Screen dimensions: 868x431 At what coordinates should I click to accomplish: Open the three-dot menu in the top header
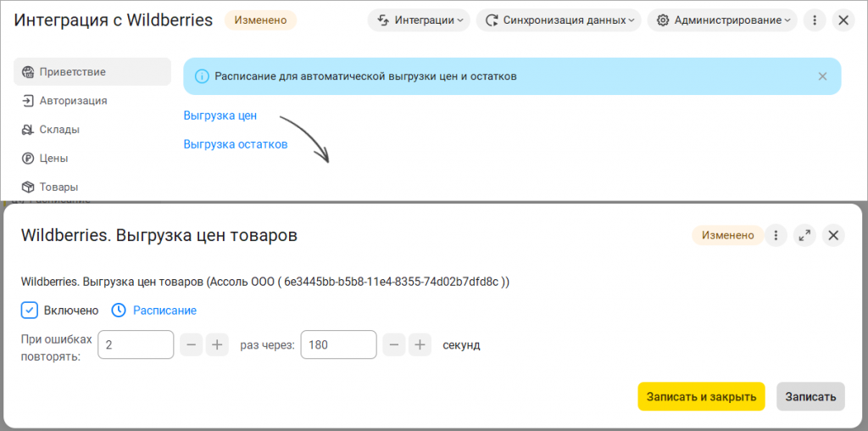(815, 20)
